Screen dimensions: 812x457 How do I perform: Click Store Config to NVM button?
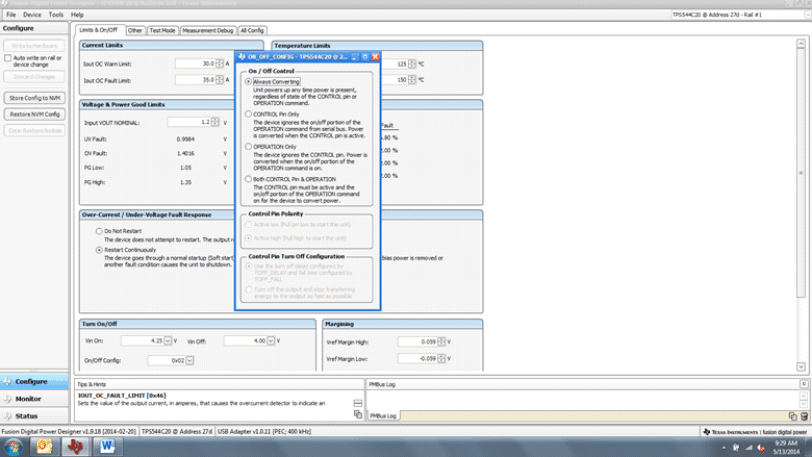point(35,98)
